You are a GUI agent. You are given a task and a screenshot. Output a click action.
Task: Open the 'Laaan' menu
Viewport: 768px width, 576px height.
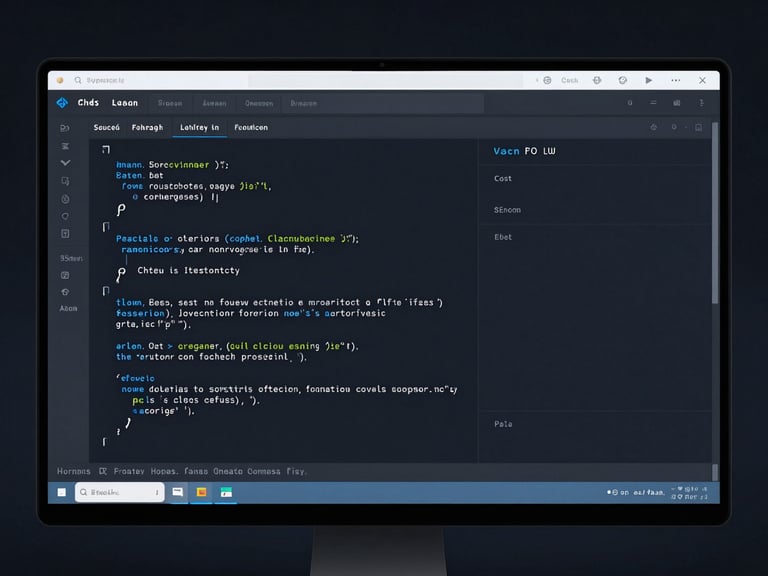tap(124, 103)
